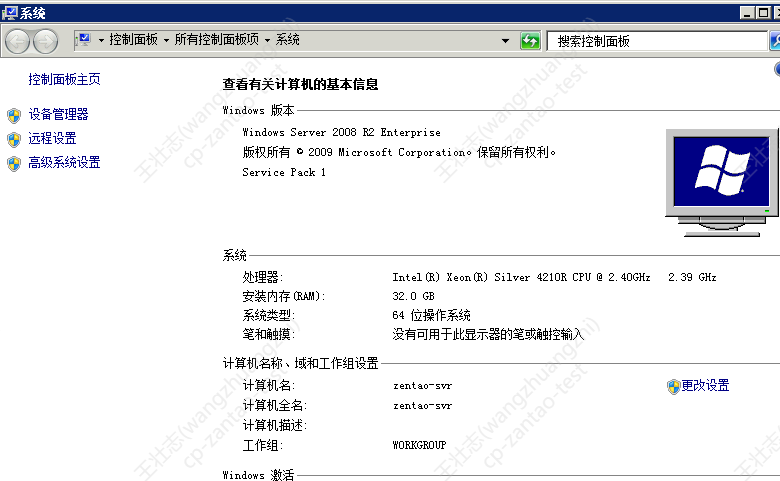This screenshot has width=780, height=481.
Task: Click the computer icon in address bar
Action: pyautogui.click(x=85, y=40)
